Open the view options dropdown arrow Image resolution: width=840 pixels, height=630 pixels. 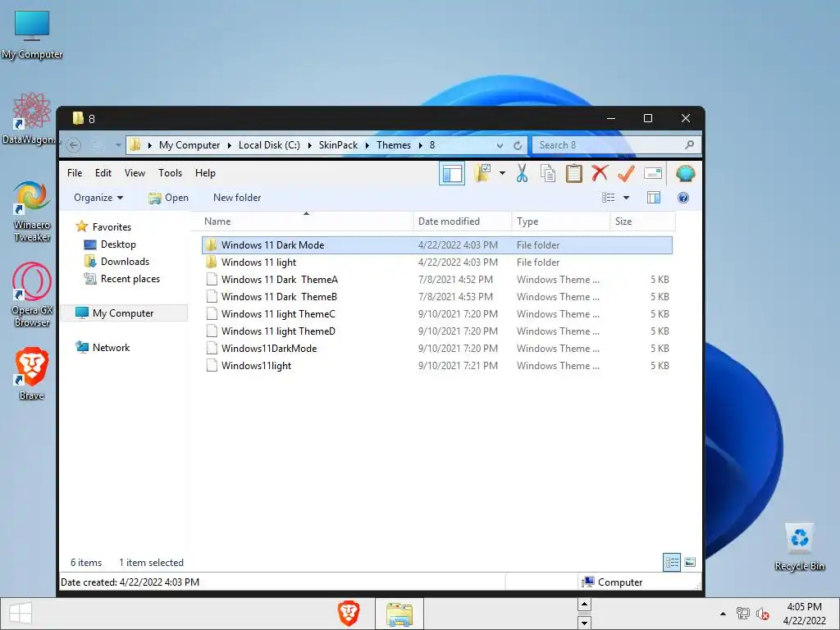[626, 198]
